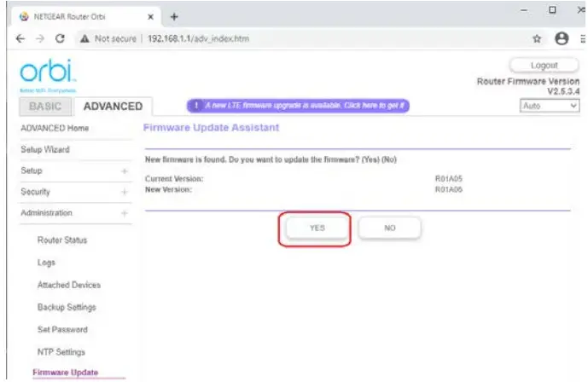Select the ADVANCED tab
Viewport: 588px width, 382px height.
113,107
